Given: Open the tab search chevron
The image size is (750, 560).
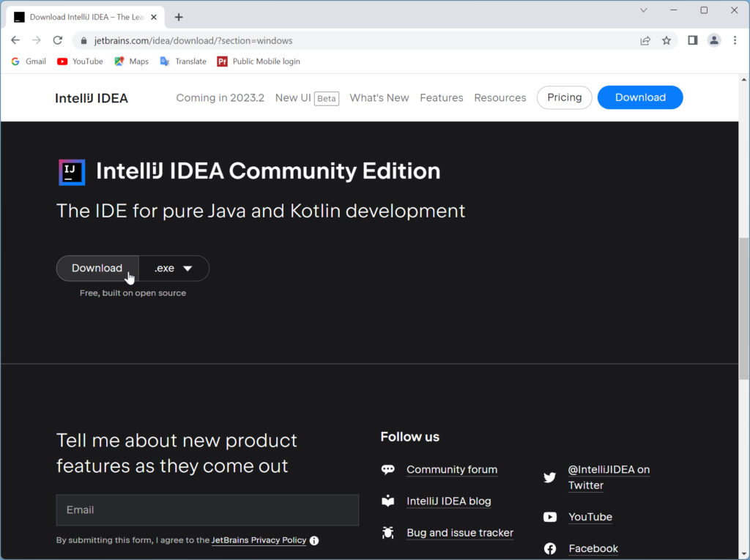Looking at the screenshot, I should pyautogui.click(x=644, y=10).
